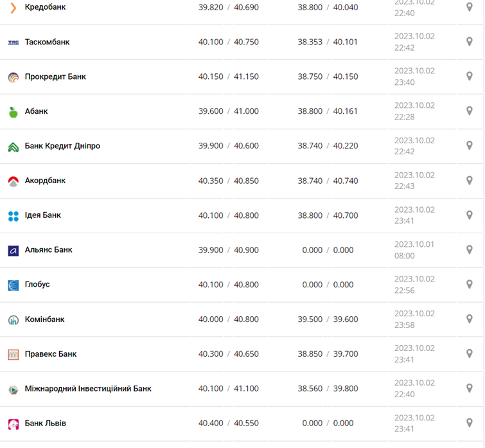
Task: Click the Банк Кредит Дніпро logo
Action: tap(13, 147)
